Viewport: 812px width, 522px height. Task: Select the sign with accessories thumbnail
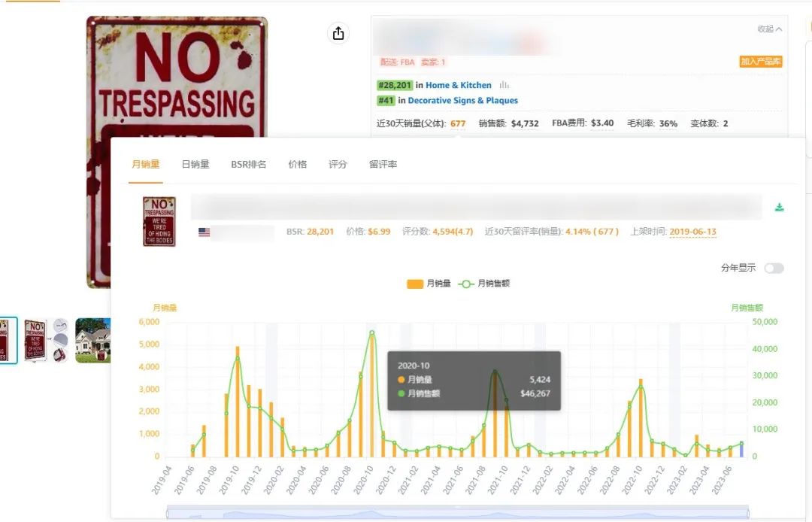(x=46, y=340)
